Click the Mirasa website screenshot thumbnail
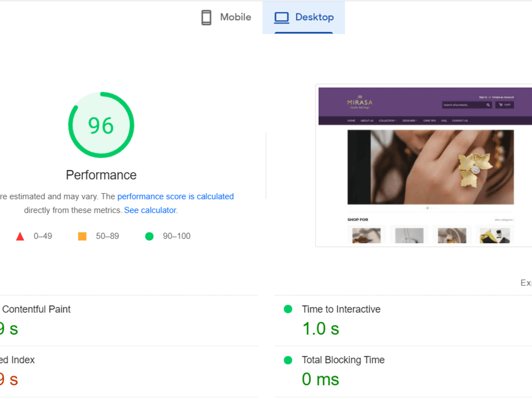Viewport: 532px width, 399px height. click(x=425, y=165)
